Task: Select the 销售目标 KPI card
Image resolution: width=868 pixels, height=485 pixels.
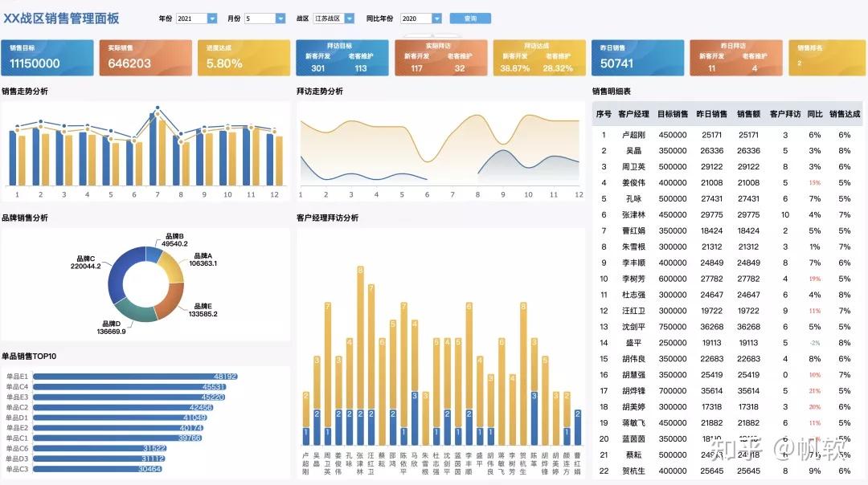Action: (47, 56)
